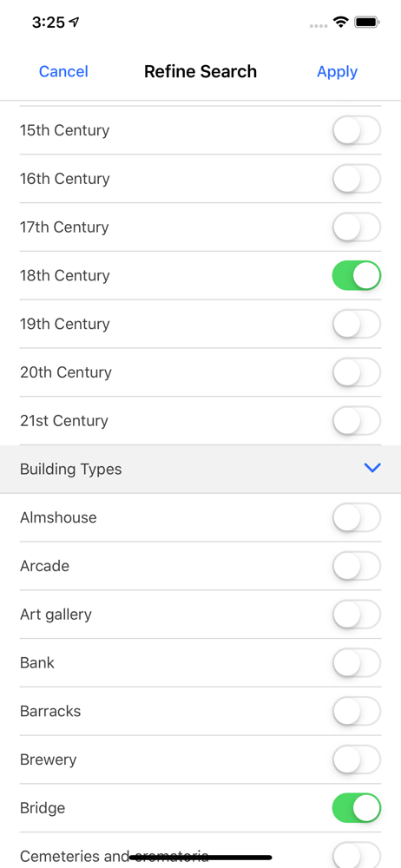This screenshot has width=401, height=868.
Task: Enable the 19th Century switch
Action: [357, 324]
